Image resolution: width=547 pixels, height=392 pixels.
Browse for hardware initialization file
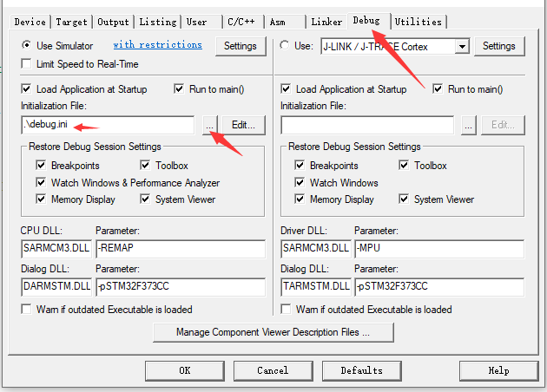(469, 125)
